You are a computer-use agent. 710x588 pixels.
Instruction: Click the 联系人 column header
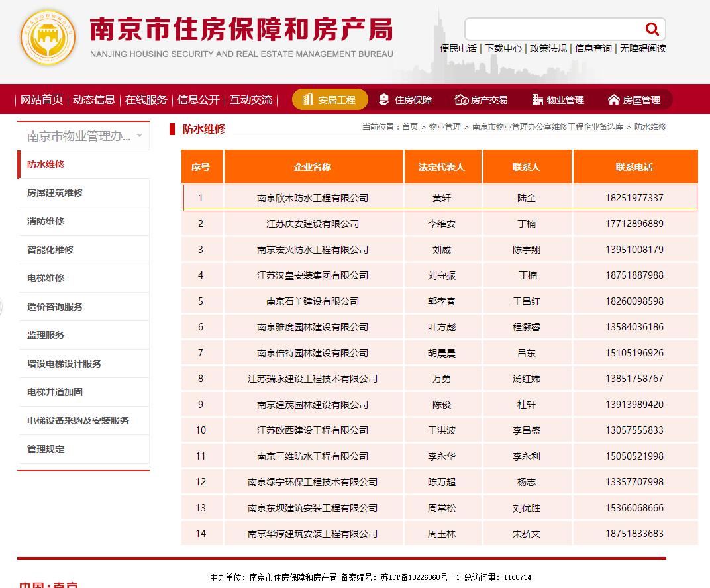[x=527, y=167]
